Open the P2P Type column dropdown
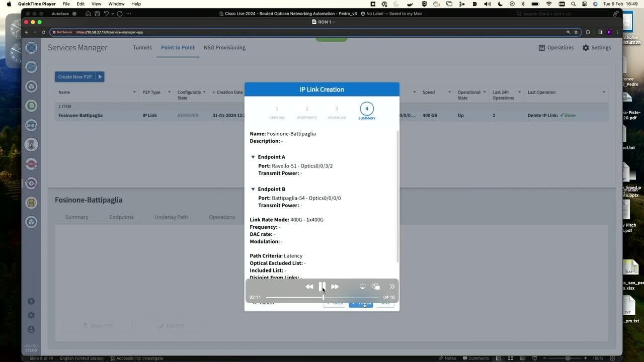Screen dimensions: 644x362 [x=170, y=92]
